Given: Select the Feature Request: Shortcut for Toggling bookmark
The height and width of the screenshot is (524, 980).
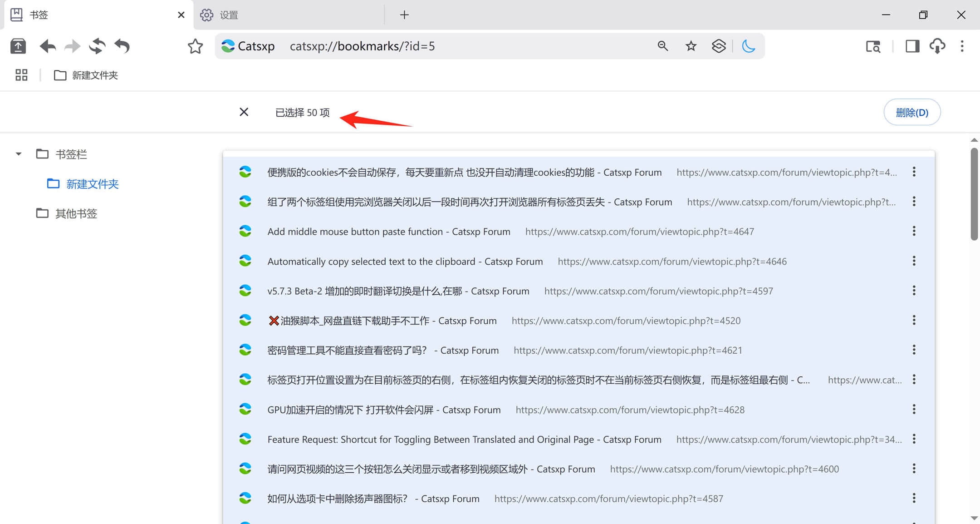Looking at the screenshot, I should [464, 440].
